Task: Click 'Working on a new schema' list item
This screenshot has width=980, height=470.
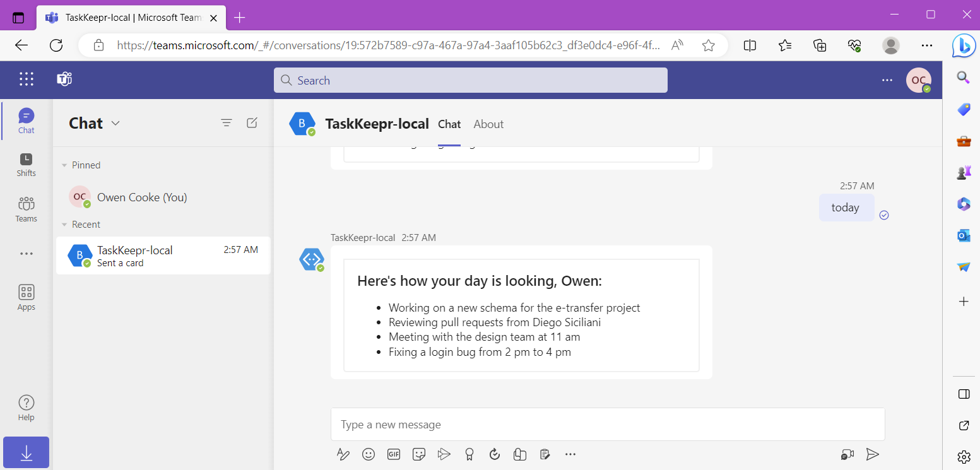Action: [x=514, y=308]
